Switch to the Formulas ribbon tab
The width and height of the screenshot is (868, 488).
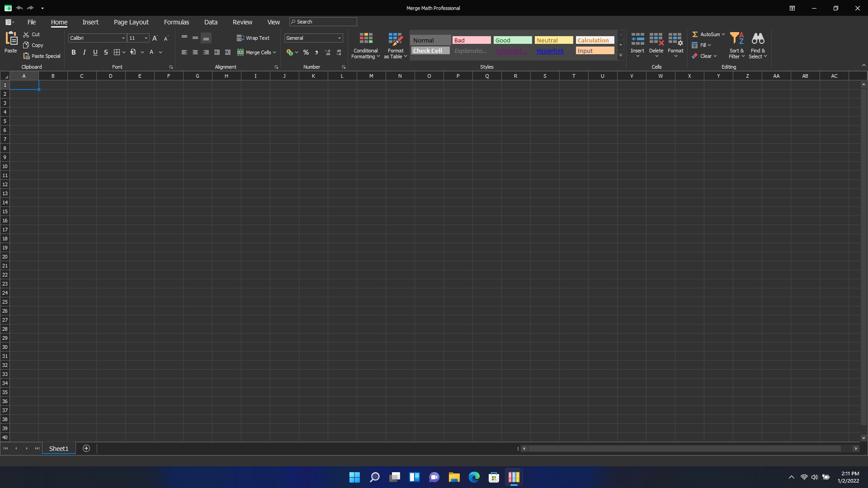(176, 22)
